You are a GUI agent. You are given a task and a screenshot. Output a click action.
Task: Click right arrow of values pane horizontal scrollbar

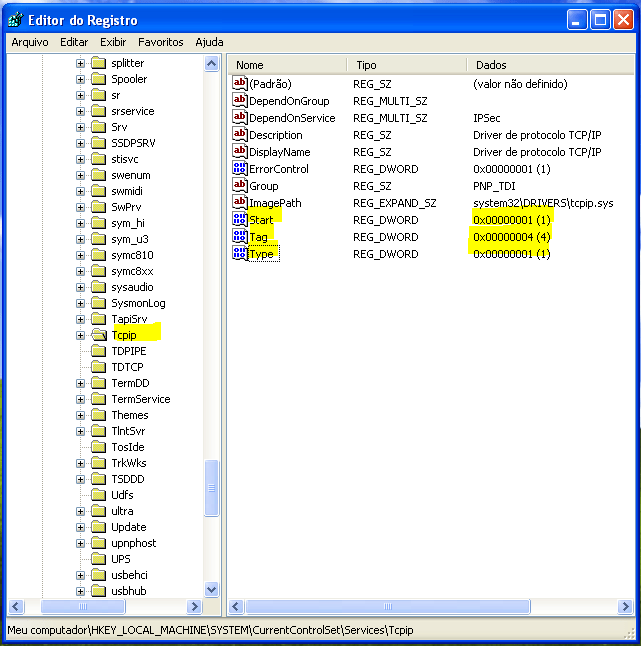(x=626, y=607)
